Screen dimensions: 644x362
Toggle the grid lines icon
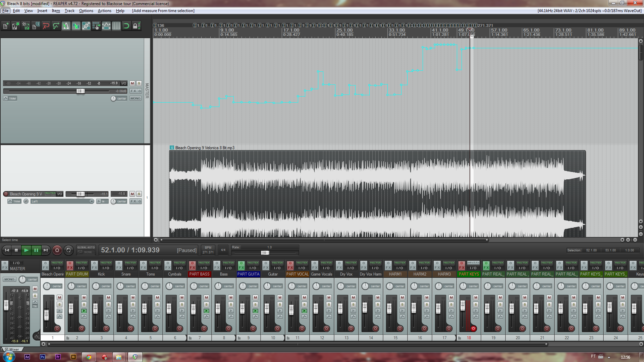tap(116, 26)
